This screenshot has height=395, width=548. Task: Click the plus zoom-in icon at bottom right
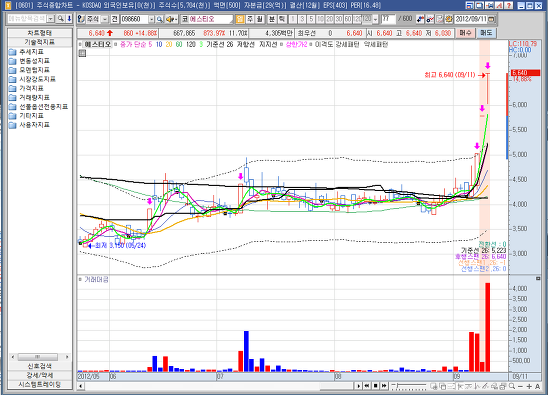pos(529,386)
